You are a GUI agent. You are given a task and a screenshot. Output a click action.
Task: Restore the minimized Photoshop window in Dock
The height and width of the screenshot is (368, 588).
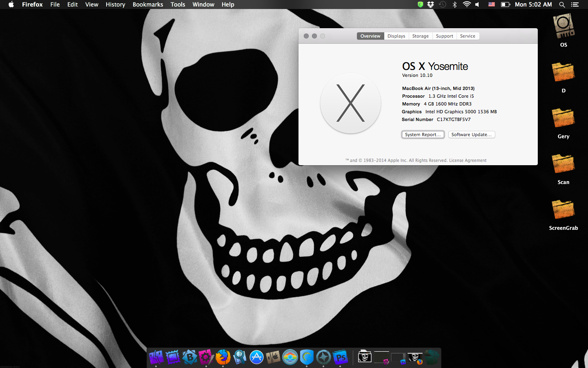click(398, 358)
